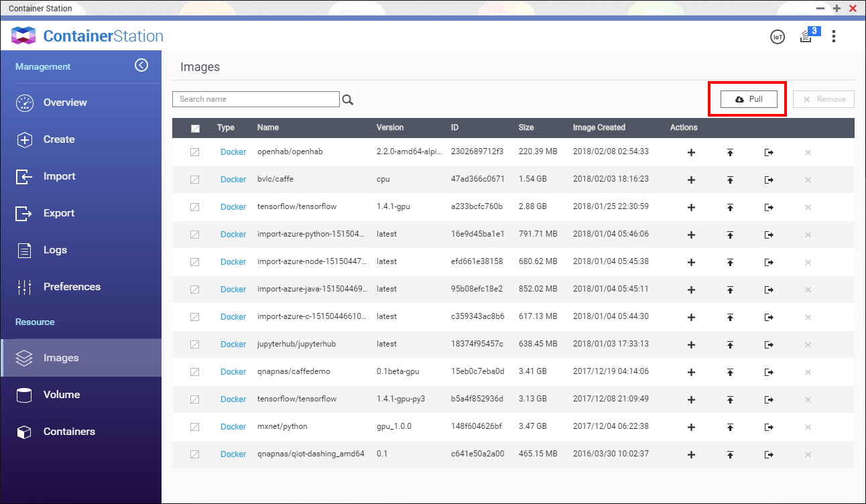Click the IoT icon in header

click(x=777, y=37)
